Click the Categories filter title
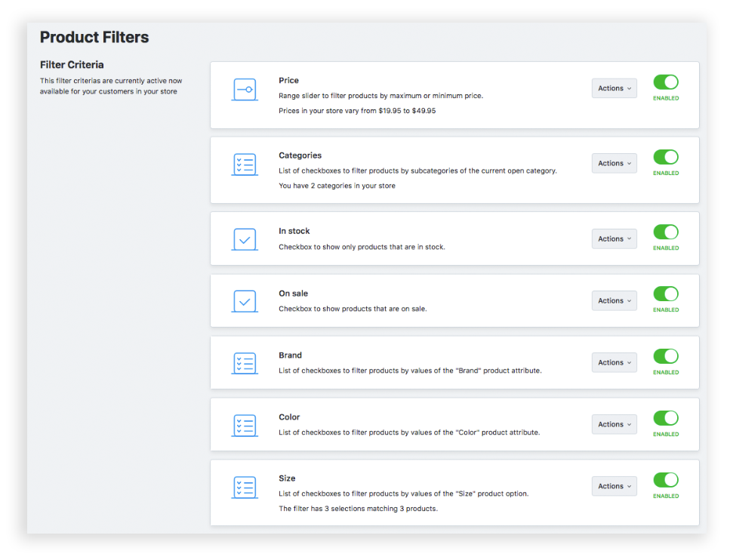Viewport: 730px width, 560px height. pos(300,155)
